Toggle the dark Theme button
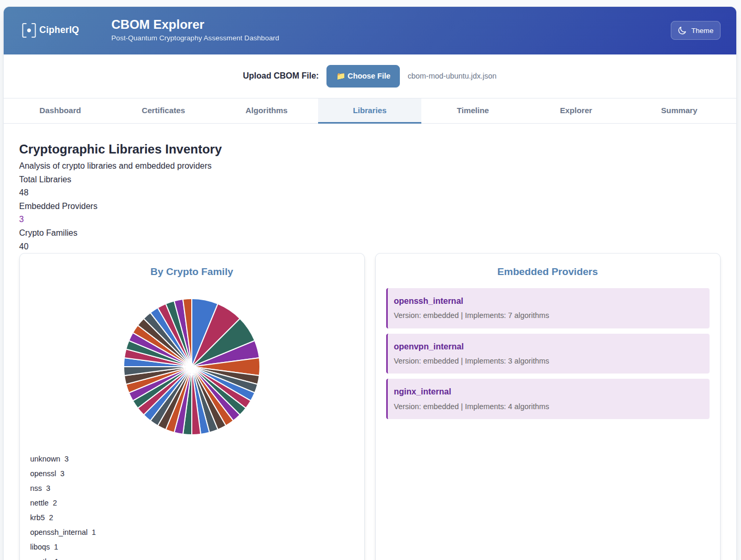The width and height of the screenshot is (741, 560). tap(695, 30)
